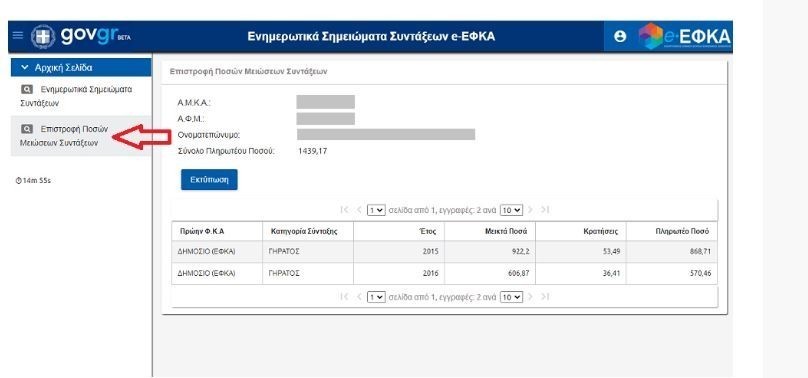Go to last page in bottom paginator
Viewport: 808px width, 378px height.
click(545, 297)
